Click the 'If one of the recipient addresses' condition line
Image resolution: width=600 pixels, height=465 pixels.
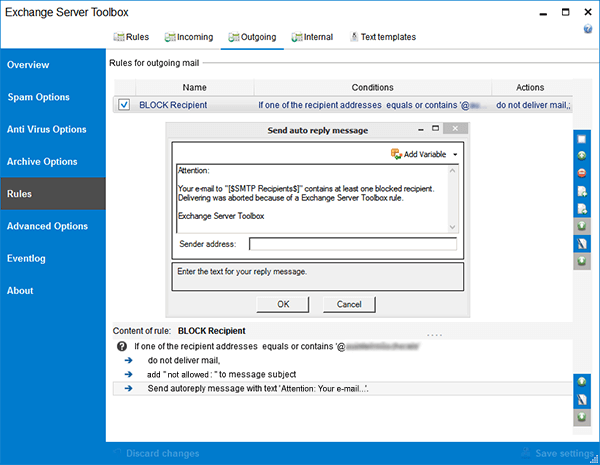(x=277, y=346)
